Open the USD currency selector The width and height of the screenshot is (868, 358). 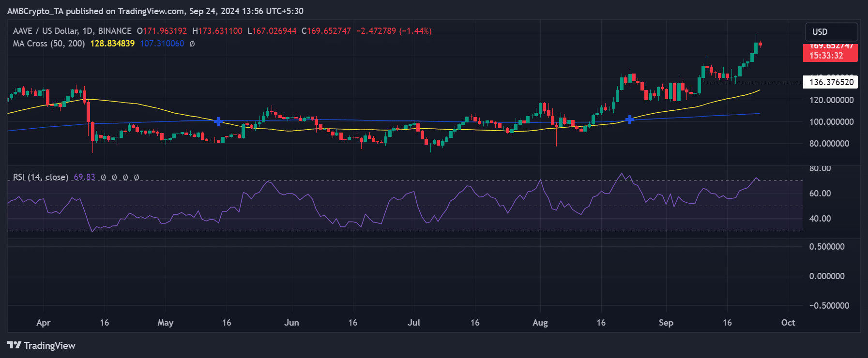[x=831, y=32]
